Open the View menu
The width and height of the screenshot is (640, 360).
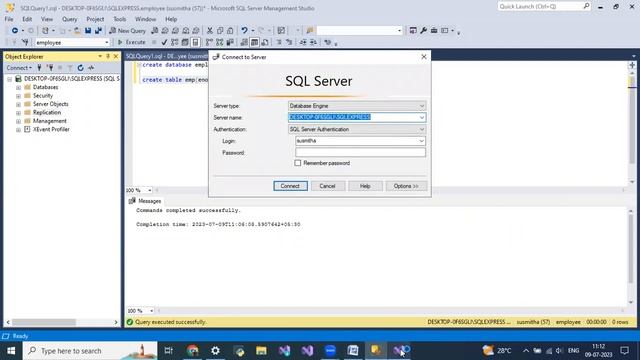coord(47,19)
